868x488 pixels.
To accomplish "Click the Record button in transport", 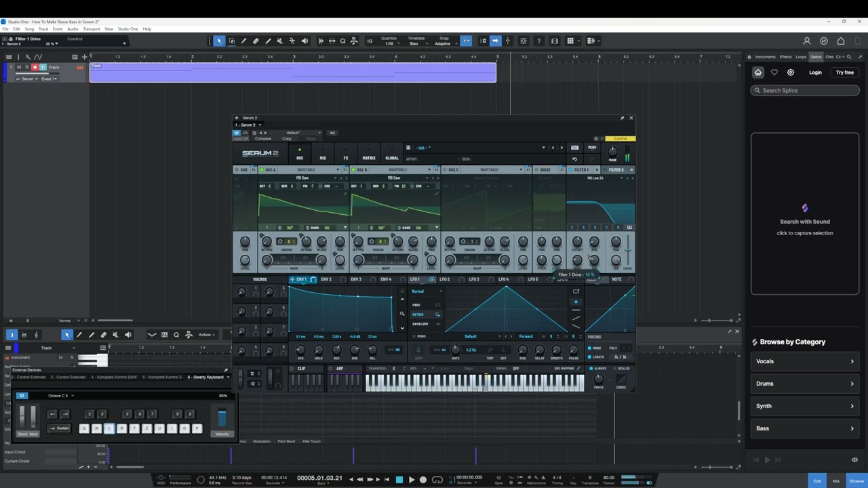I will [x=423, y=480].
